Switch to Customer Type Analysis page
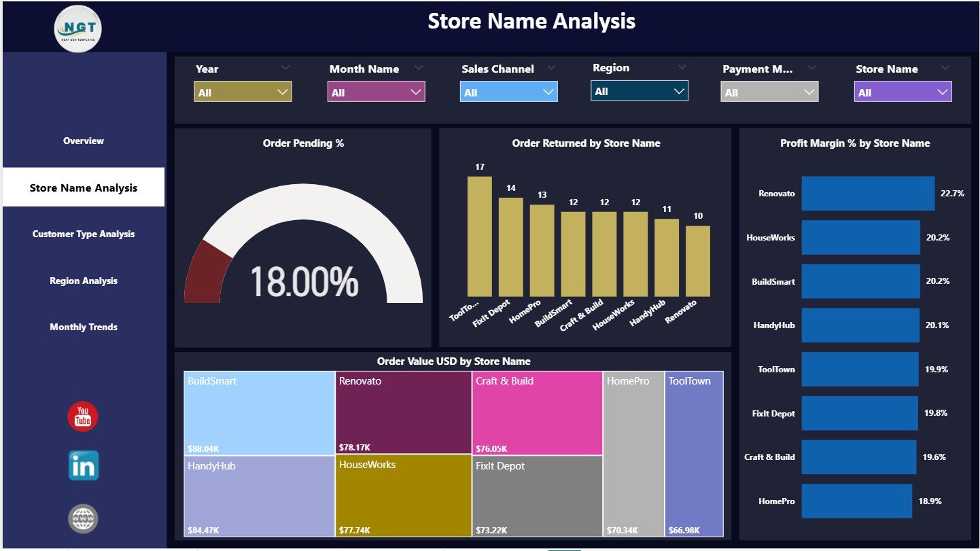Screen dimensions: 980x551 pos(83,234)
